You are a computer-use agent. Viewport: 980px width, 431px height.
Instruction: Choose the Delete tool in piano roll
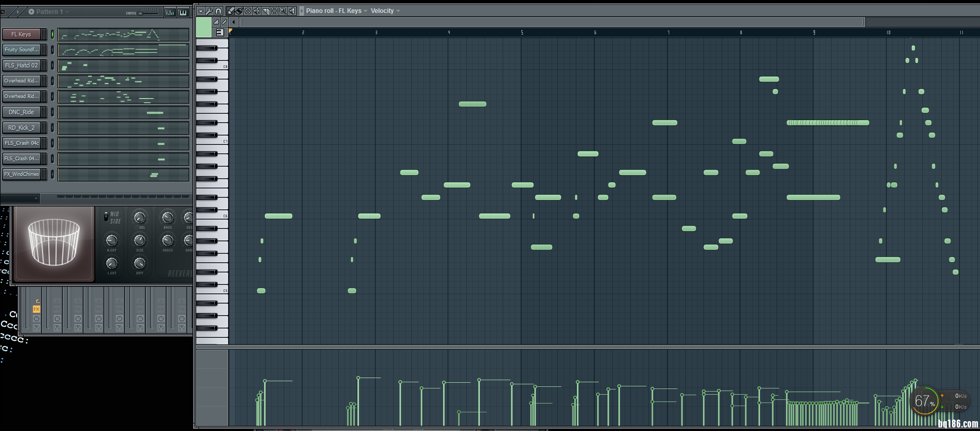[248, 11]
